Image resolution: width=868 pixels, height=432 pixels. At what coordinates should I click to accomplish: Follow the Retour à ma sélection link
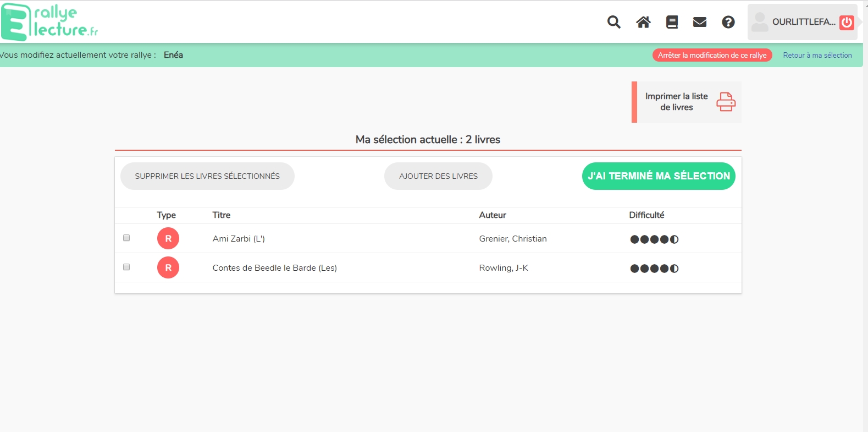pyautogui.click(x=817, y=55)
